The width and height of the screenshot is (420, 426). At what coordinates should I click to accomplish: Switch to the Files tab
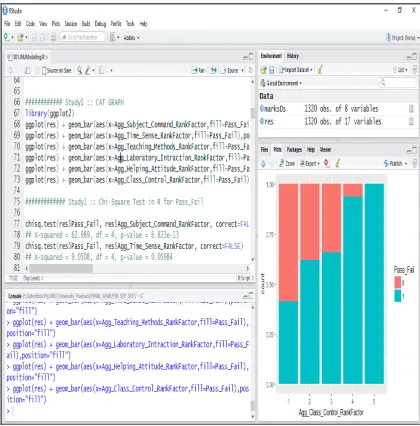point(264,150)
